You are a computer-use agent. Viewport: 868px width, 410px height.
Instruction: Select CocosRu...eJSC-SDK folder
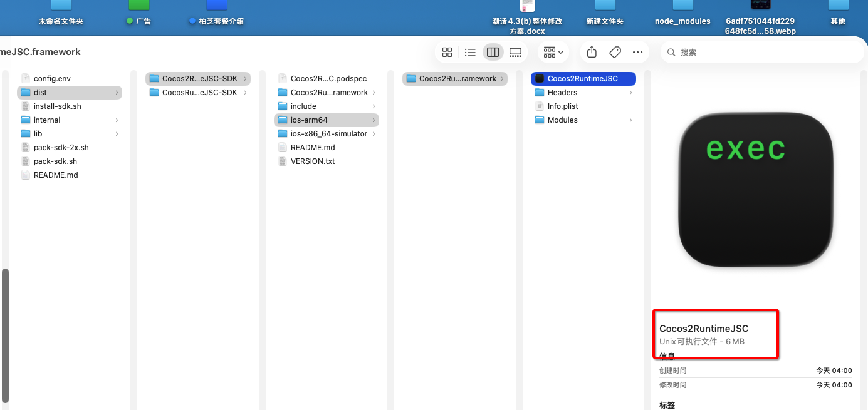(198, 93)
